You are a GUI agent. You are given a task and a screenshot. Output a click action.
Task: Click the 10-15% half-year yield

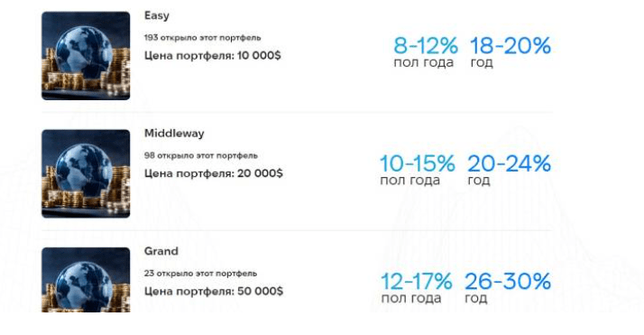coord(418,163)
